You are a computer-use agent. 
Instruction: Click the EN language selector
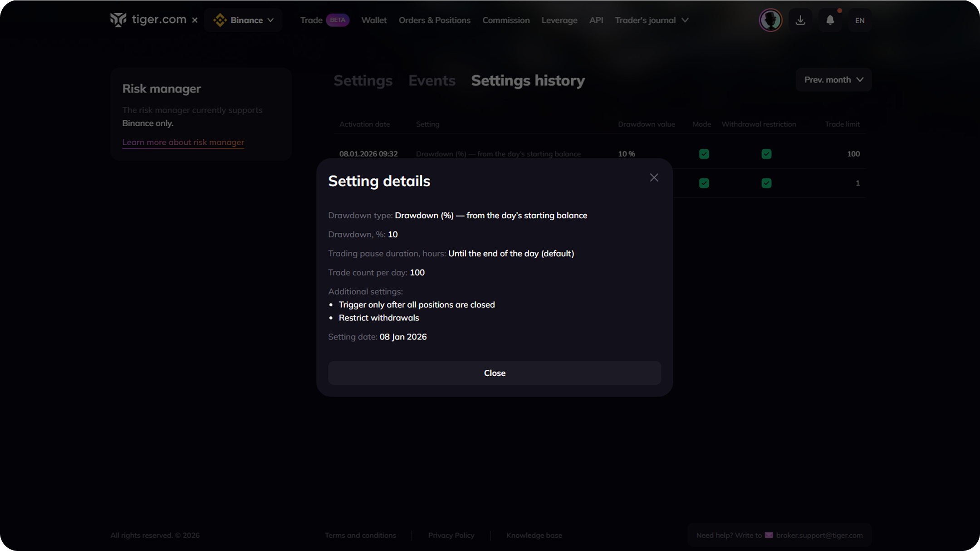coord(859,20)
